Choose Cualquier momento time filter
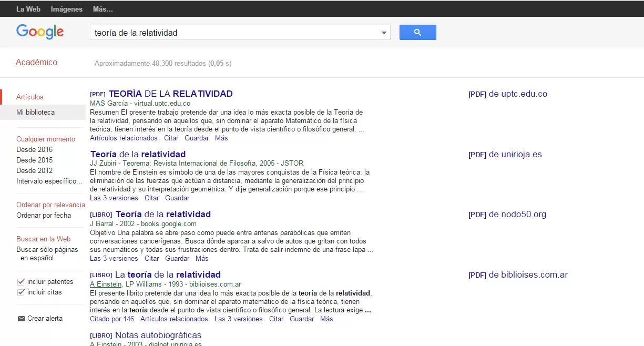644x346 pixels. click(x=46, y=139)
